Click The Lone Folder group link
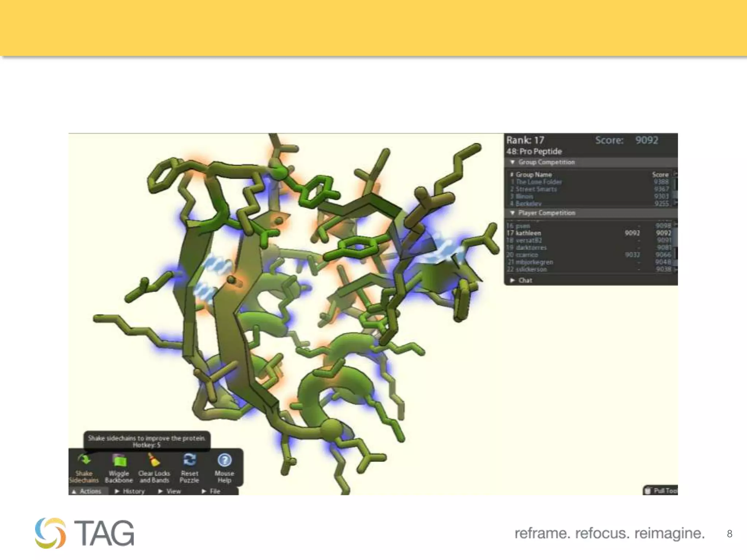This screenshot has width=747, height=560. click(x=538, y=182)
